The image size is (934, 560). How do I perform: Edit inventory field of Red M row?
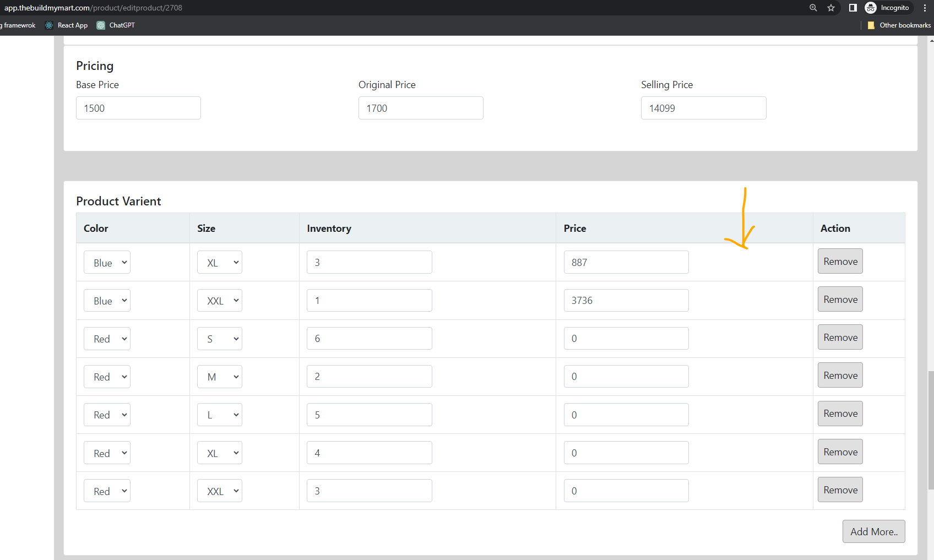point(370,376)
